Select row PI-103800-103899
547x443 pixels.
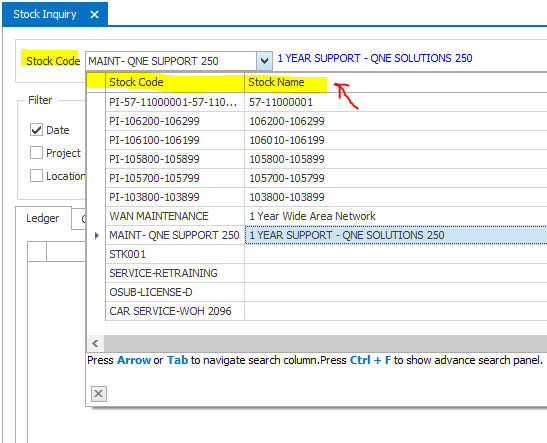pos(175,197)
